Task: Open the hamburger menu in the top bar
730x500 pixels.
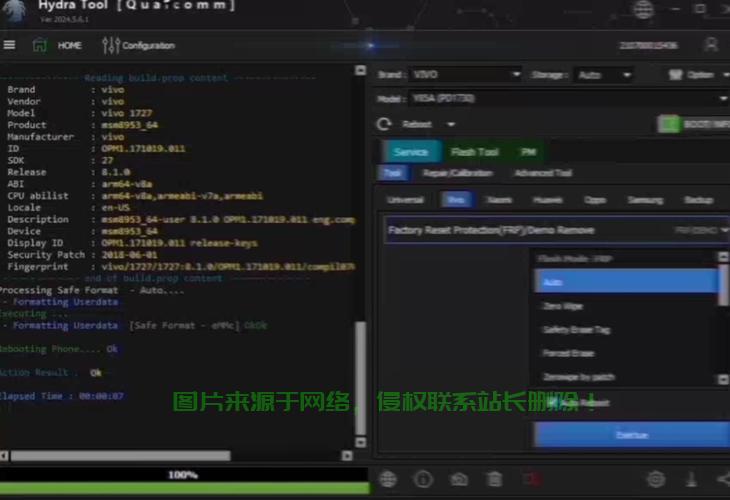Action: pyautogui.click(x=9, y=45)
